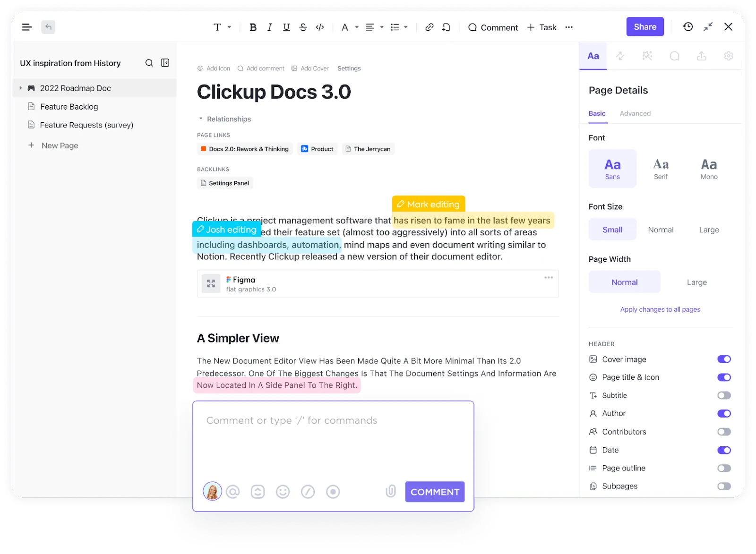Open the relationships arrows panel tab
The width and height of the screenshot is (756, 554).
[x=620, y=56]
